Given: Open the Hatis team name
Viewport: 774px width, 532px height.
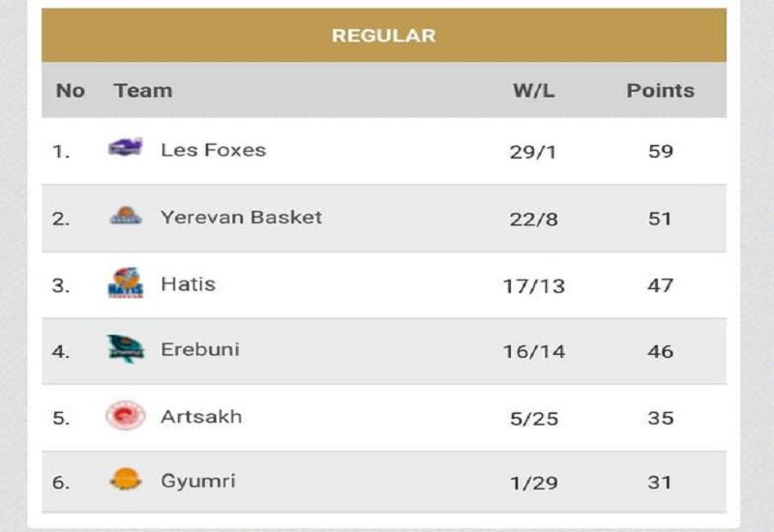Looking at the screenshot, I should click(188, 284).
